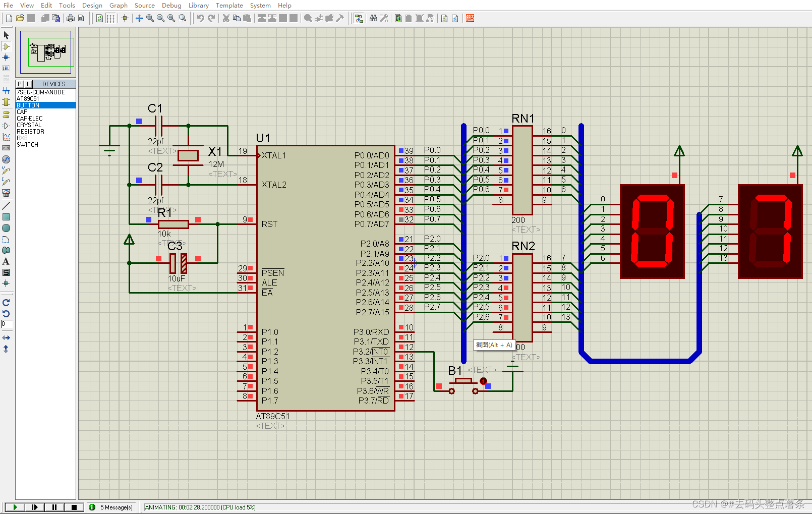The width and height of the screenshot is (812, 514).
Task: Open ARES via the red ARES icon
Action: 470,18
